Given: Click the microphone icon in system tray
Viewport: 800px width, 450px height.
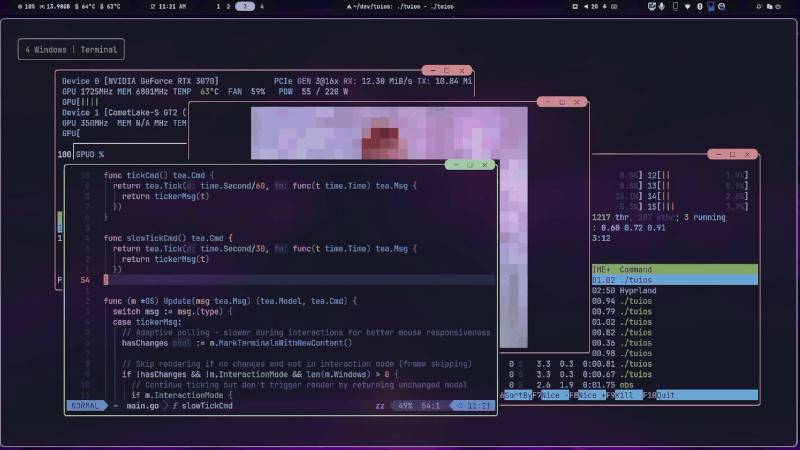Looking at the screenshot, I should pos(661,7).
